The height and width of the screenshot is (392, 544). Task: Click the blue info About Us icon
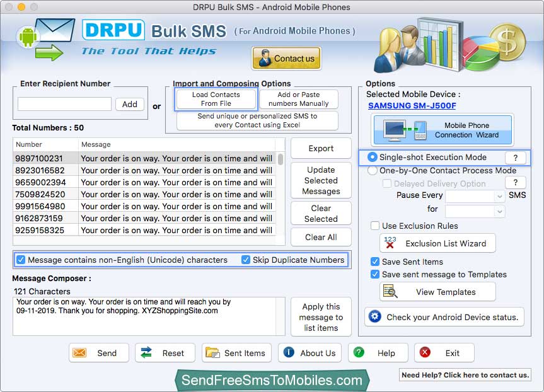pos(289,352)
